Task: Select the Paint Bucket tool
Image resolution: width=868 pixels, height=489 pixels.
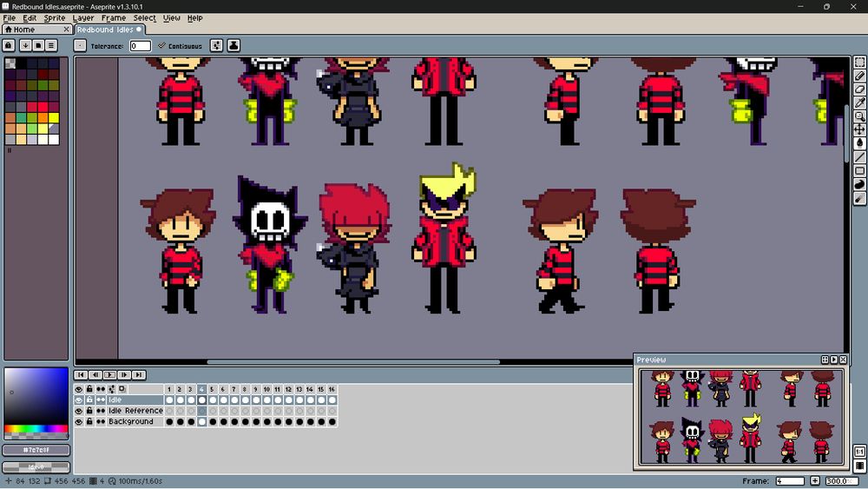Action: (859, 143)
